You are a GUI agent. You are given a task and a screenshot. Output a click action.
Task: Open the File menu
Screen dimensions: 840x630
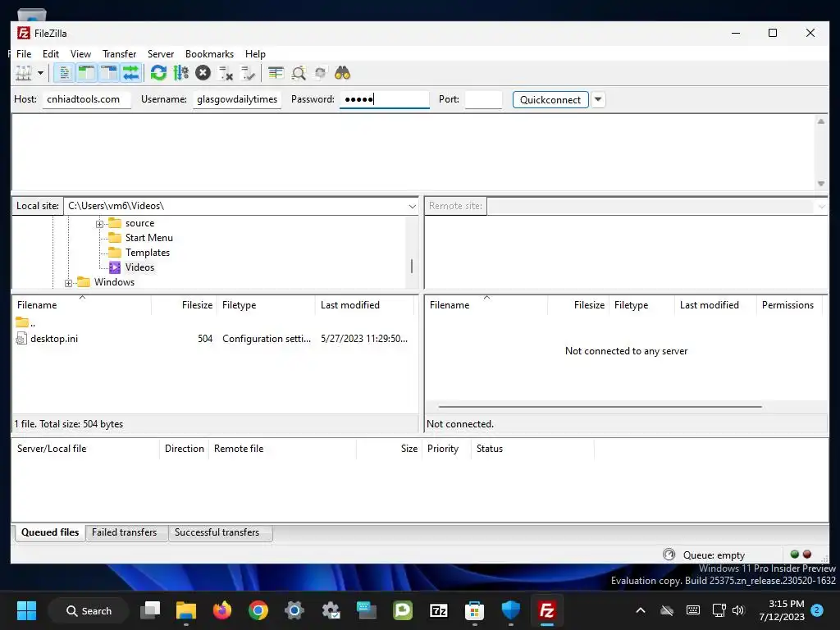[24, 53]
